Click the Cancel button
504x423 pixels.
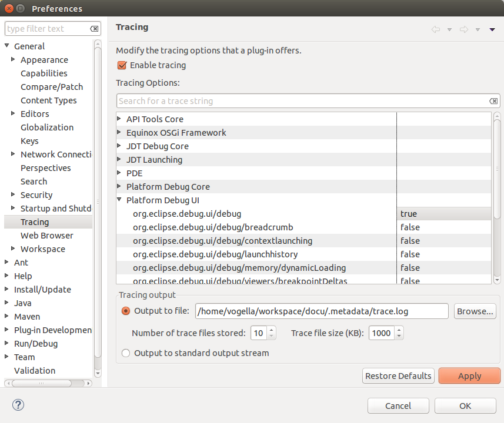coord(398,405)
